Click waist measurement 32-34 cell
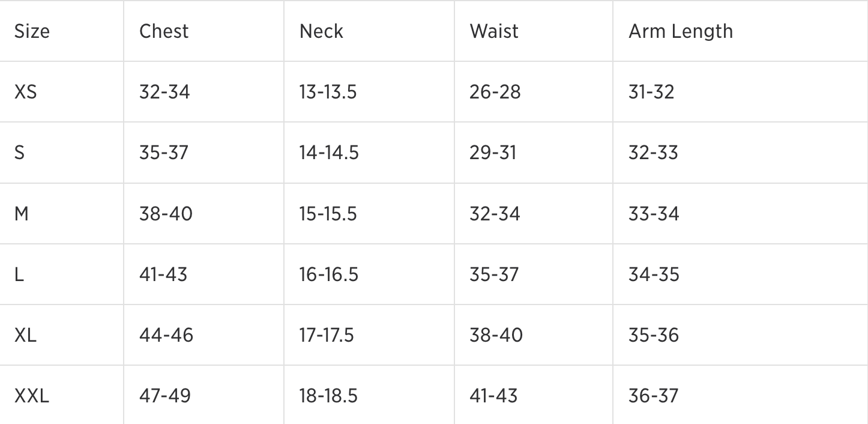Screen dimensions: 868x424 click(495, 213)
